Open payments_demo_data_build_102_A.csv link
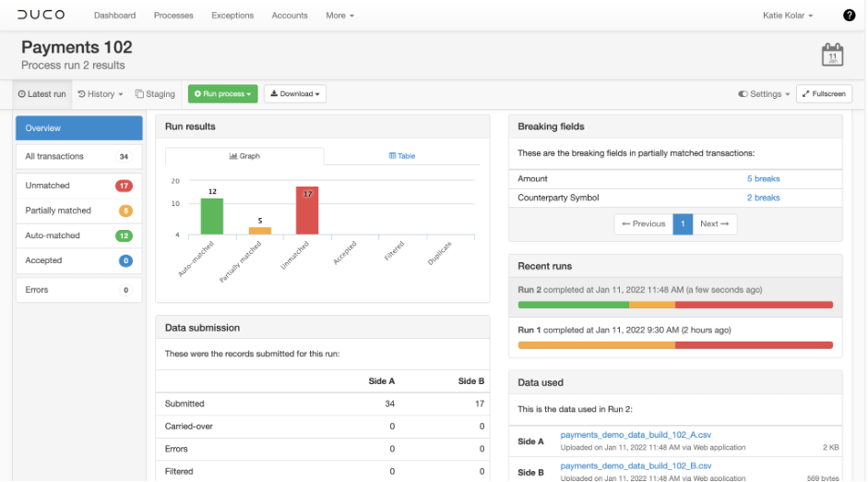Image resolution: width=868 pixels, height=482 pixels. coord(636,435)
